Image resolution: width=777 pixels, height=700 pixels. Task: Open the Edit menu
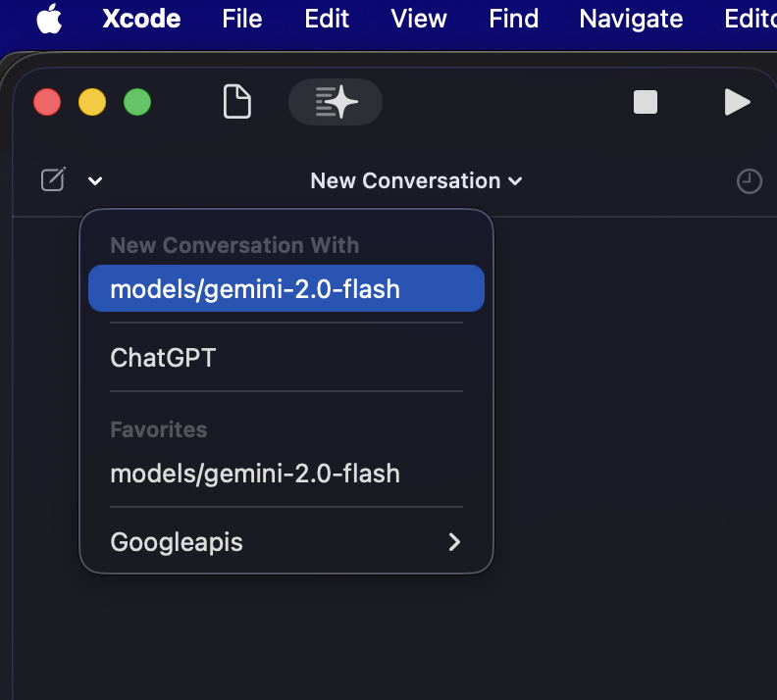pyautogui.click(x=327, y=19)
